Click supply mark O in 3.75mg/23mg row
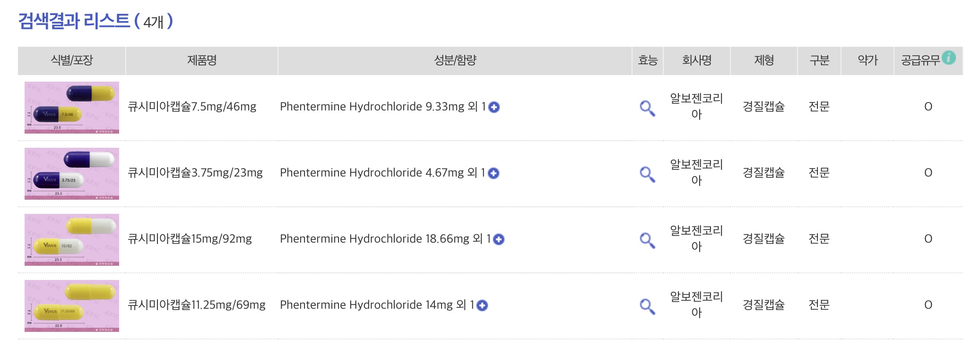This screenshot has height=347, width=980. (x=928, y=173)
